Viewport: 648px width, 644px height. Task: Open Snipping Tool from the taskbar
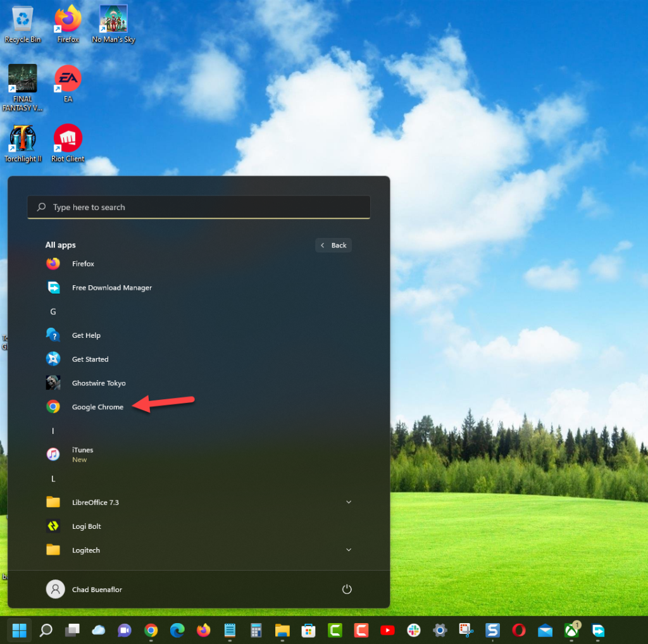coord(466,630)
